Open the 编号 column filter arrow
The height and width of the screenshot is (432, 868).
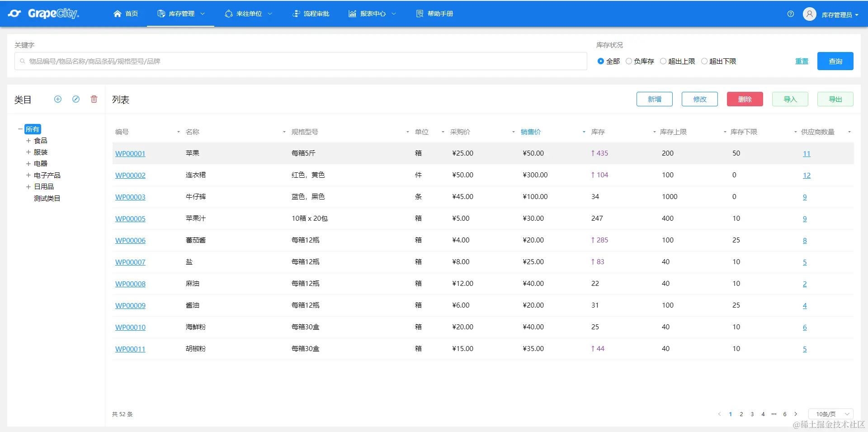[179, 132]
